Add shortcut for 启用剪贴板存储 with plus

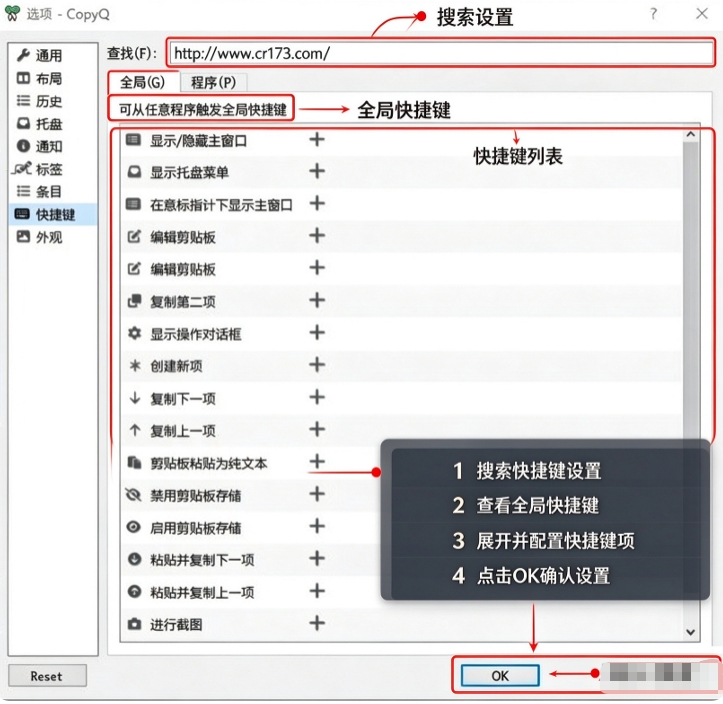tap(317, 526)
